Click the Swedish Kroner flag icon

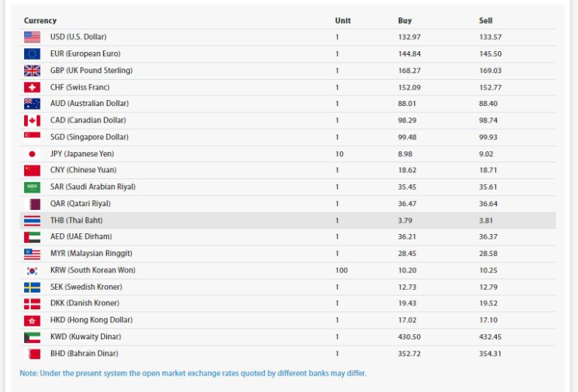tap(32, 287)
